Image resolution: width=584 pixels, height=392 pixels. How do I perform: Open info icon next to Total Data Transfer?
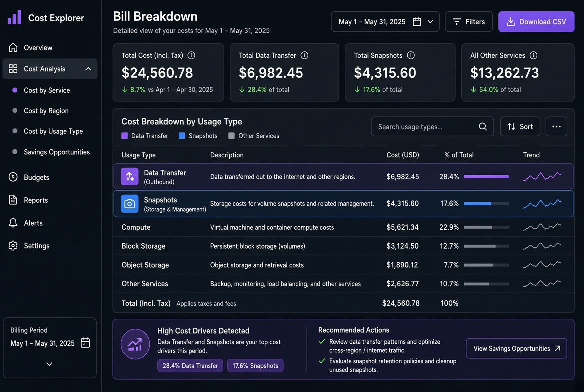point(304,55)
